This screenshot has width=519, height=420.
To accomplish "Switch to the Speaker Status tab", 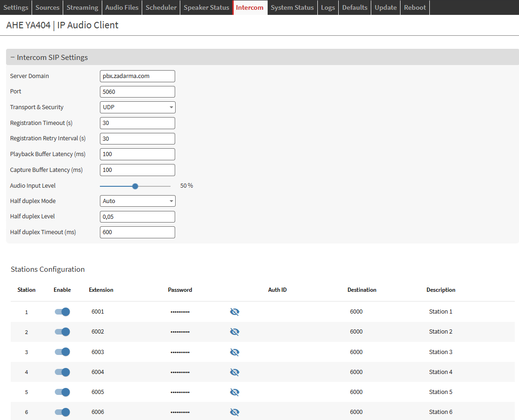I will point(206,7).
